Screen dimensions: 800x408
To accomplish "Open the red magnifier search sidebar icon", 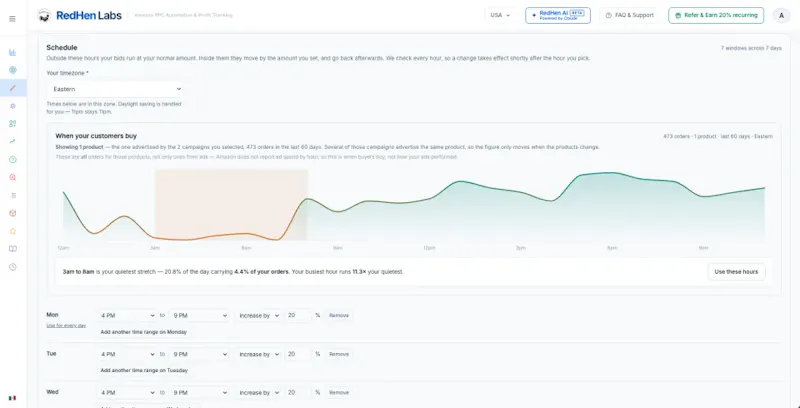I will 13,177.
